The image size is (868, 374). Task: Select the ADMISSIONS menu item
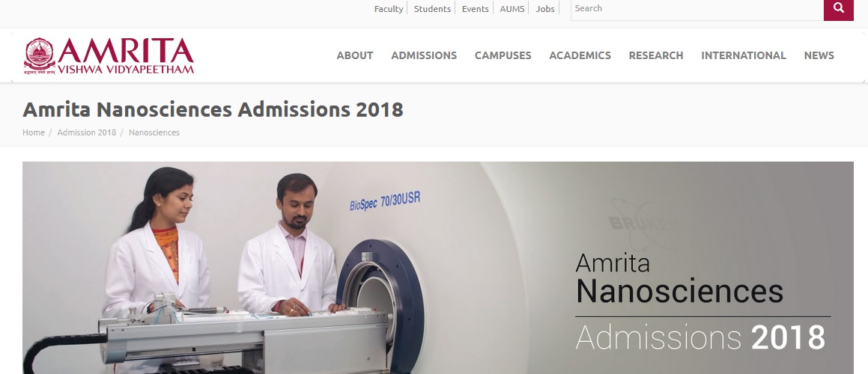coord(424,55)
